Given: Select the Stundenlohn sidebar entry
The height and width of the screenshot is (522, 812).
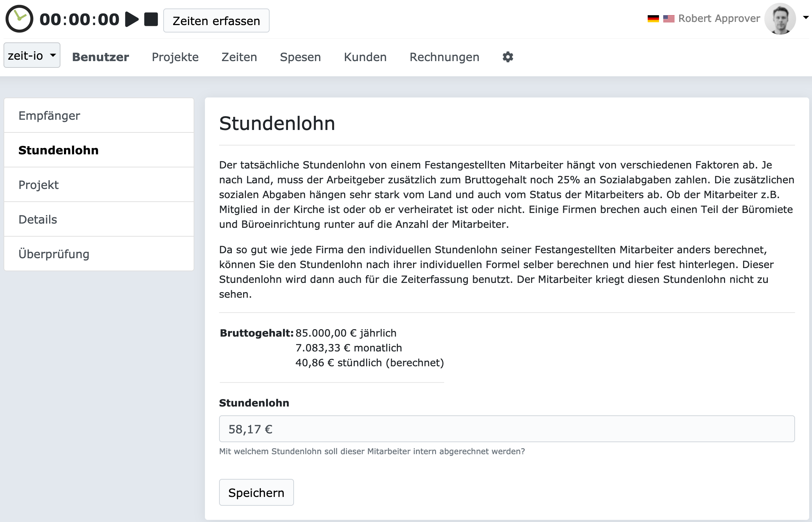Looking at the screenshot, I should pyautogui.click(x=59, y=150).
